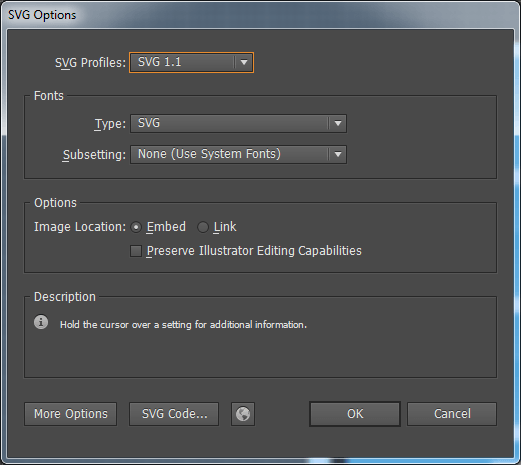The width and height of the screenshot is (521, 465).
Task: Click the globe preview-in-browser icon
Action: click(243, 414)
